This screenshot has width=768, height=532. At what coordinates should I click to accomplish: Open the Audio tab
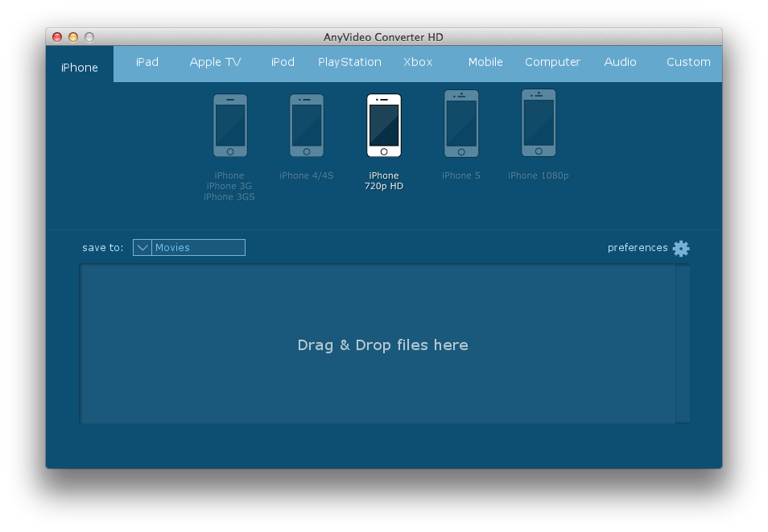coord(620,62)
